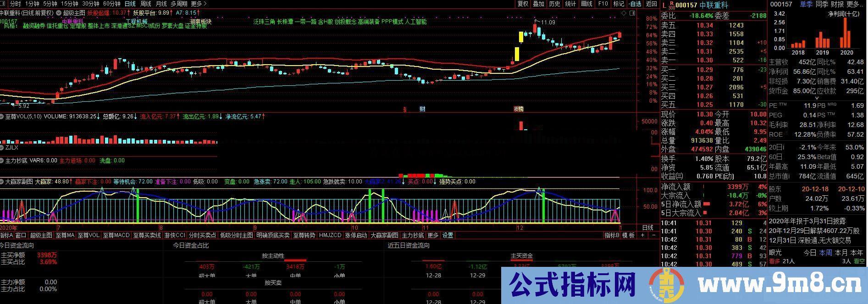Select 本周 in 眼光 sentiment row
The height and width of the screenshot is (304, 868).
click(x=825, y=253)
